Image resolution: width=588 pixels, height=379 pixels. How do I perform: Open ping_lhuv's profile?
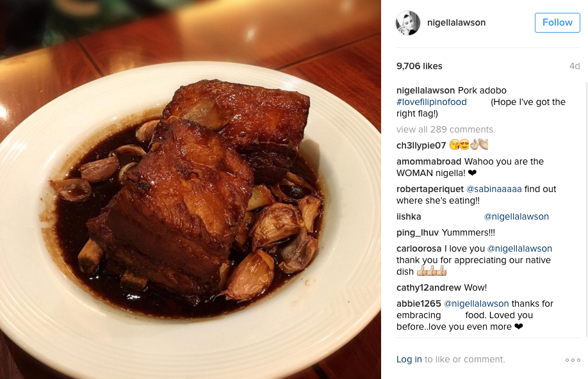(418, 233)
